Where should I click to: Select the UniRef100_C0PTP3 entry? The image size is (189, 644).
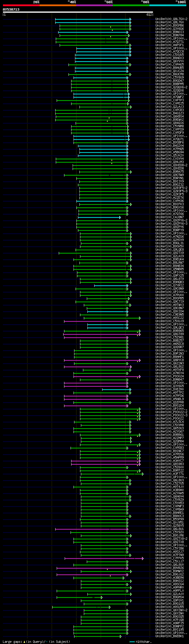170,100
